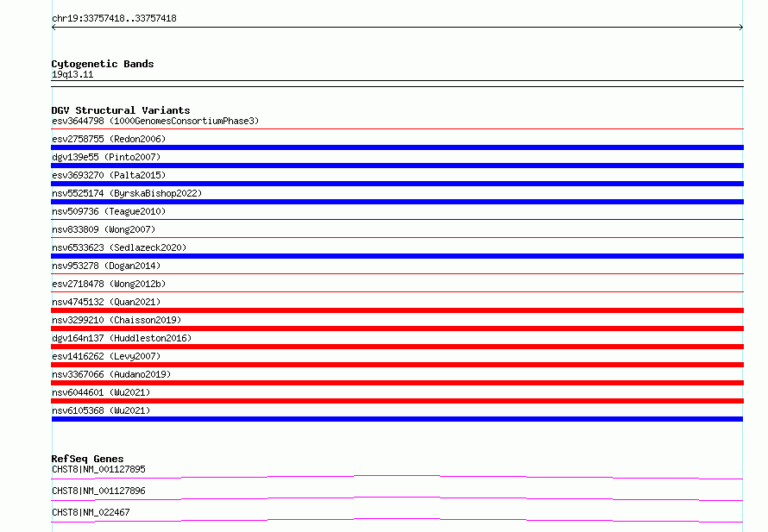Click the blue bar under dgv139e55 (Pinto2007)
Screen dimensions: 768x532
pos(397,166)
